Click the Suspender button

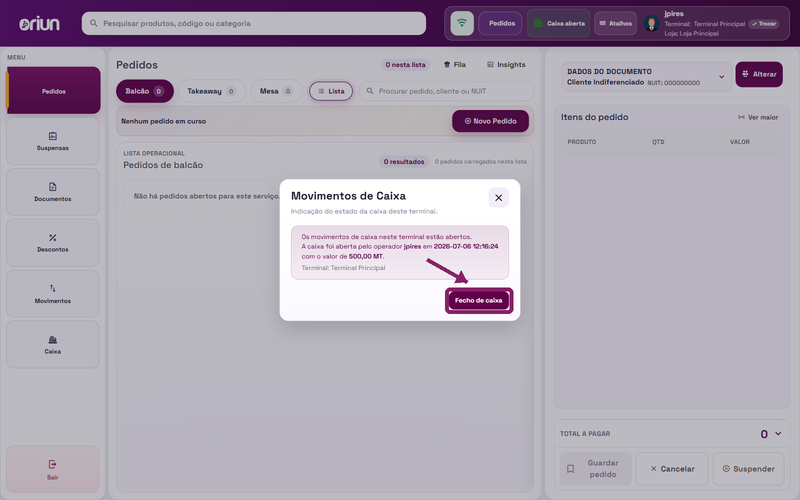pos(748,468)
